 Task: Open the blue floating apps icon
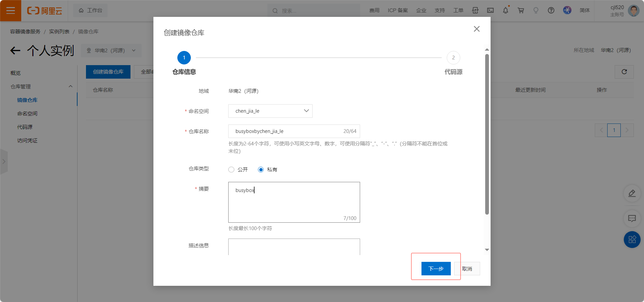pos(632,240)
